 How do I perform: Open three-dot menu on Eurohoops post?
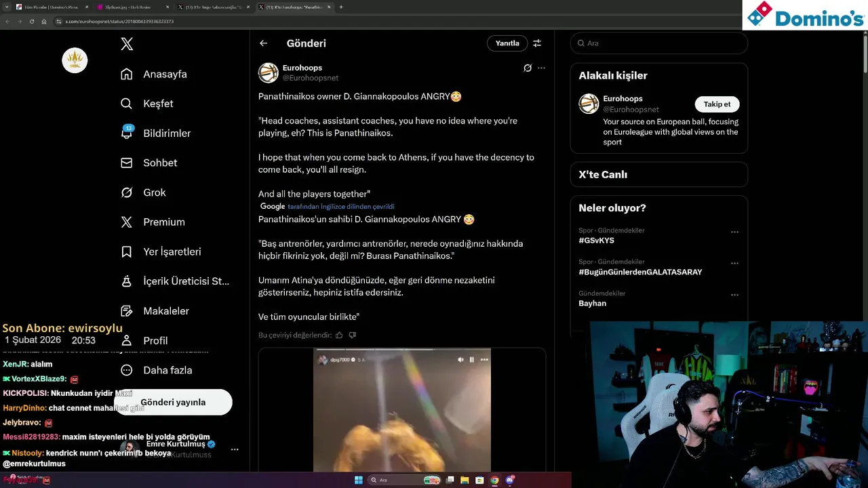pyautogui.click(x=541, y=68)
